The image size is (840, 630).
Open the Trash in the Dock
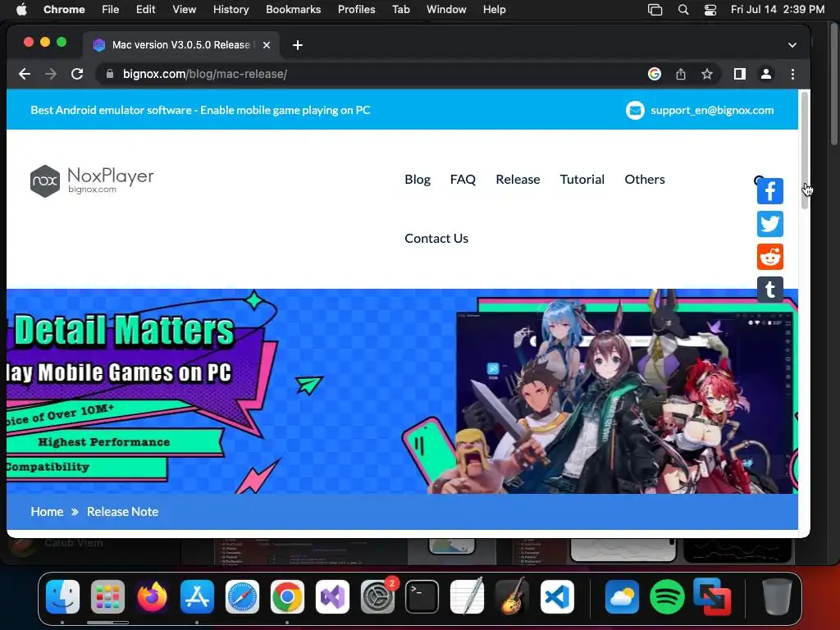click(x=777, y=597)
